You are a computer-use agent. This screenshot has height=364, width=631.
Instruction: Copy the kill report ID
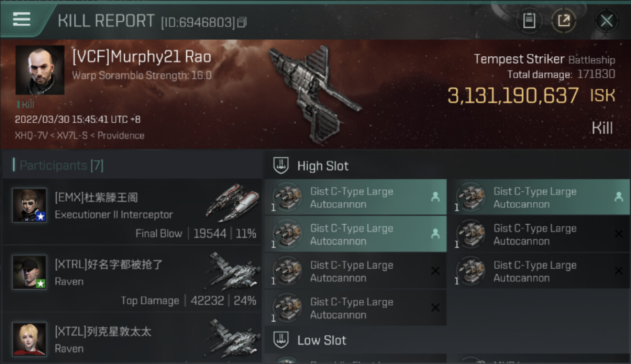tap(242, 22)
